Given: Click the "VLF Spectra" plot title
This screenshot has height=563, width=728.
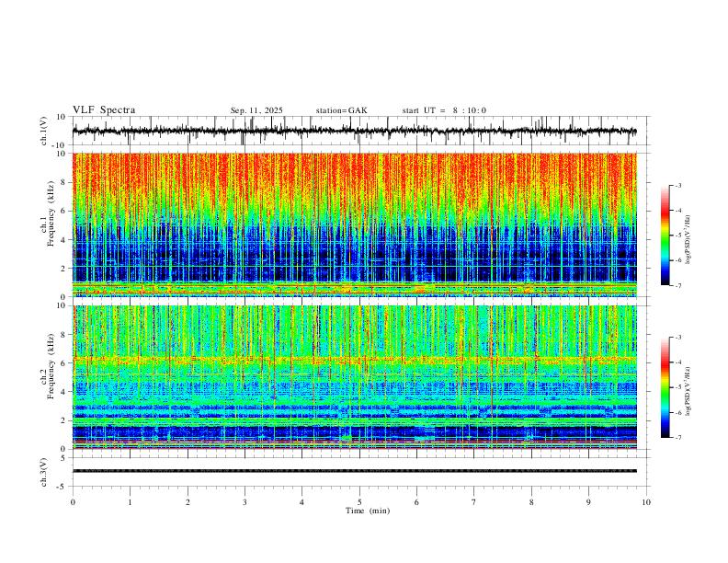Looking at the screenshot, I should 104,110.
